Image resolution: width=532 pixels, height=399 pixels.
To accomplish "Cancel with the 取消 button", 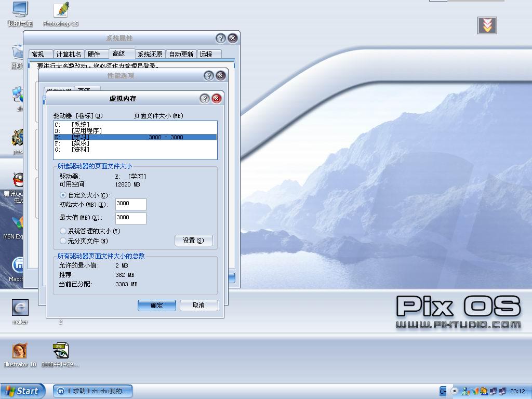I will pyautogui.click(x=199, y=305).
